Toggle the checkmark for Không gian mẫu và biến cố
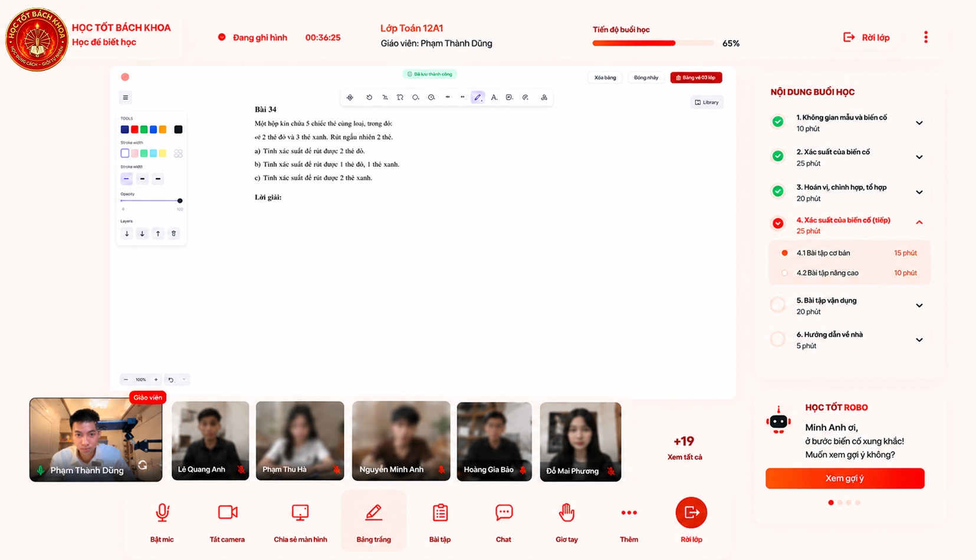This screenshot has width=976, height=560. [x=778, y=122]
